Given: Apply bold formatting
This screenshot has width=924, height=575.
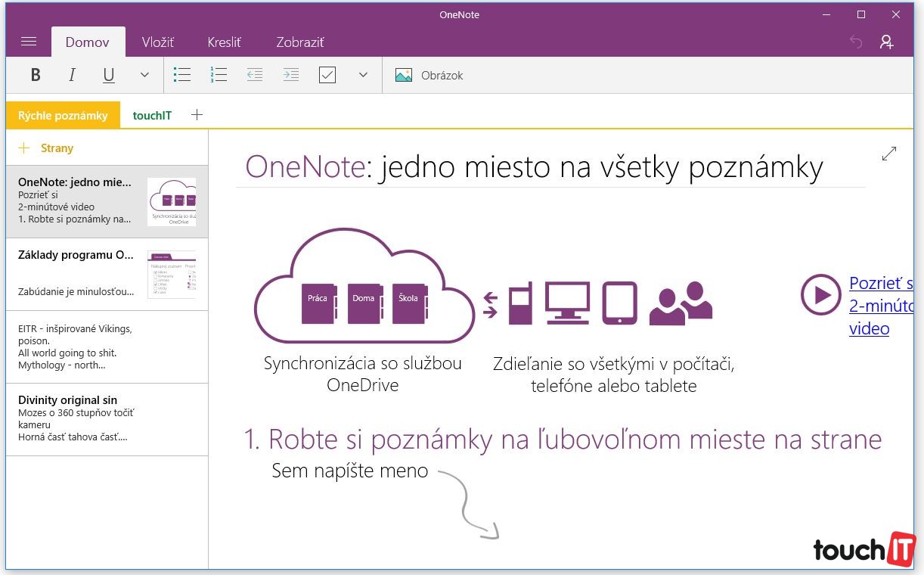Looking at the screenshot, I should click(36, 75).
